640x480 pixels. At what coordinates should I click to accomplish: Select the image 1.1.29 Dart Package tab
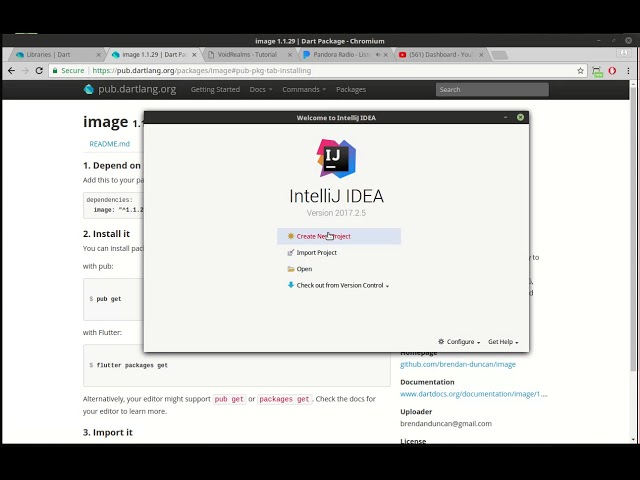point(154,54)
